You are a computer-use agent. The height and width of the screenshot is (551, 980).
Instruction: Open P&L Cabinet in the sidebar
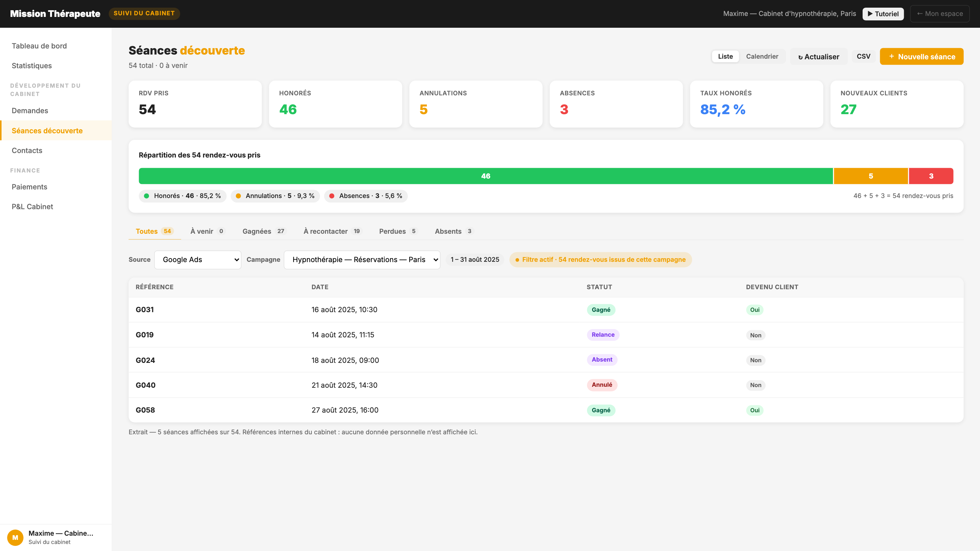(x=56, y=207)
